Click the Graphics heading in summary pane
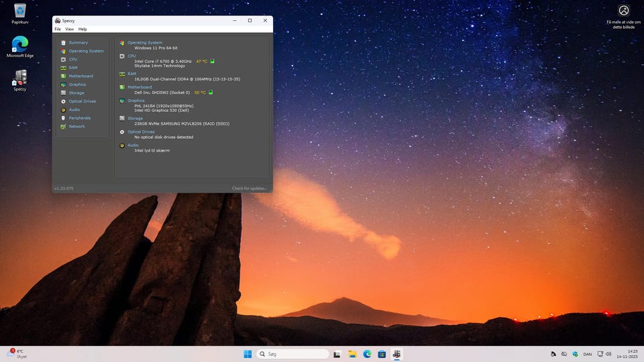This screenshot has height=362, width=644. tap(136, 101)
